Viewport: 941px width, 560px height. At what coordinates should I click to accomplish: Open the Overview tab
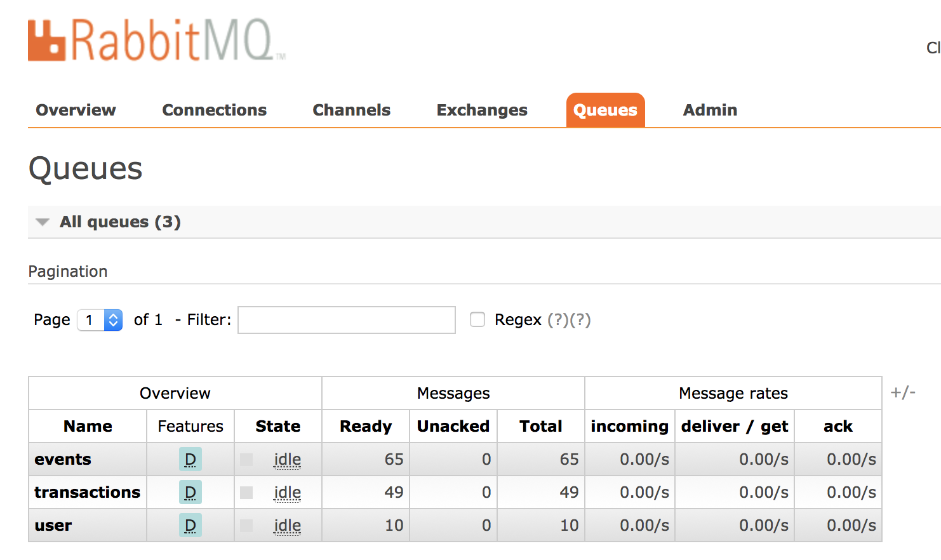click(76, 110)
